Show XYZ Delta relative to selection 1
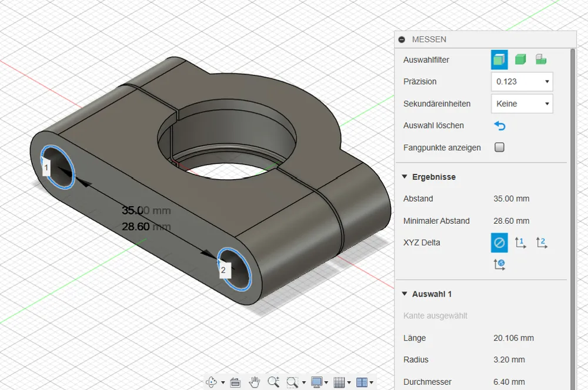This screenshot has width=588, height=390. click(x=520, y=243)
